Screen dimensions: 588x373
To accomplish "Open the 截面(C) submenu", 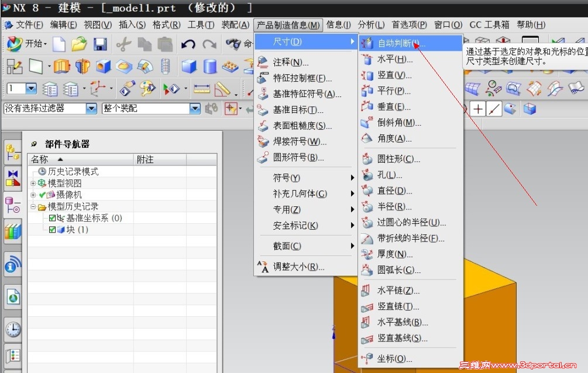I will (305, 246).
